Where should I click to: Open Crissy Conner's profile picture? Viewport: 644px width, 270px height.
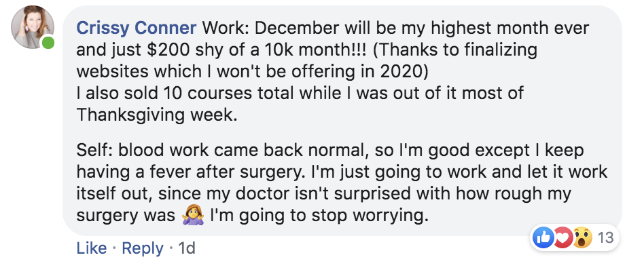(x=33, y=27)
